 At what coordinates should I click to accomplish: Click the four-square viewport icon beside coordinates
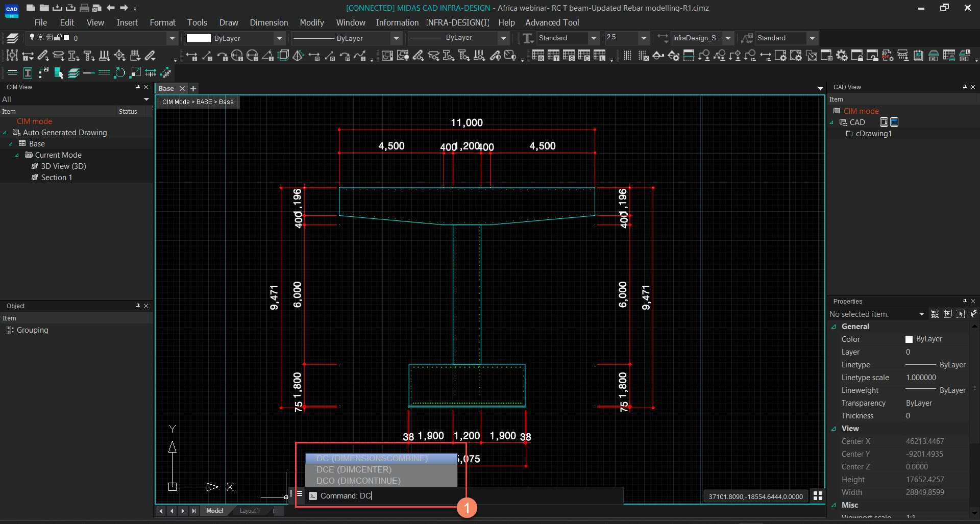pyautogui.click(x=818, y=496)
